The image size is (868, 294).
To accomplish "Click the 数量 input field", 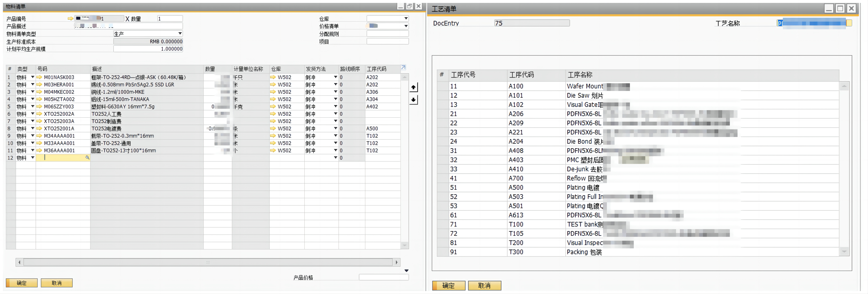I will 170,18.
